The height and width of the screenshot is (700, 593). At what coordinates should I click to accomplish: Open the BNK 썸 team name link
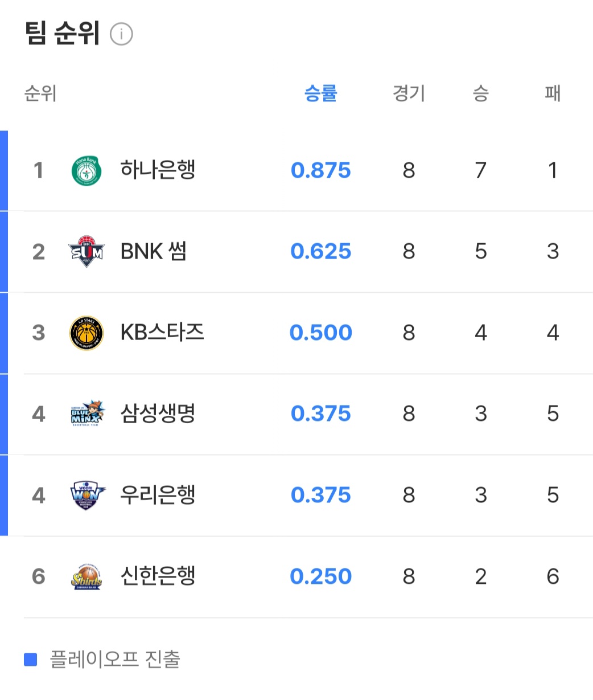tap(154, 251)
